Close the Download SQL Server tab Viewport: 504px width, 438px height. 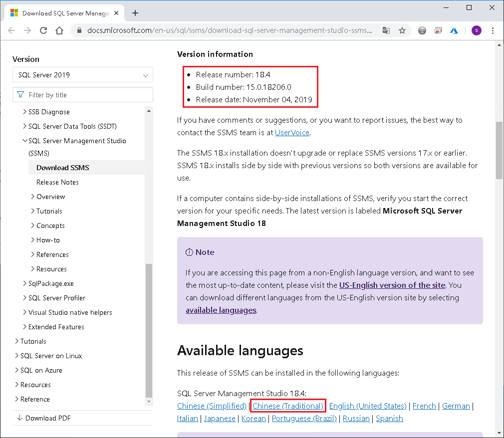pos(116,13)
